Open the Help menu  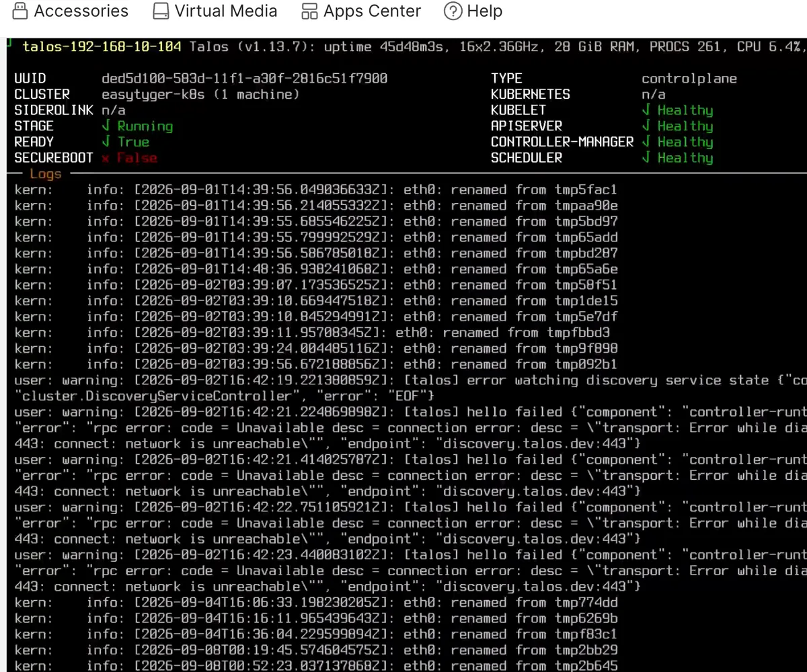tap(473, 11)
